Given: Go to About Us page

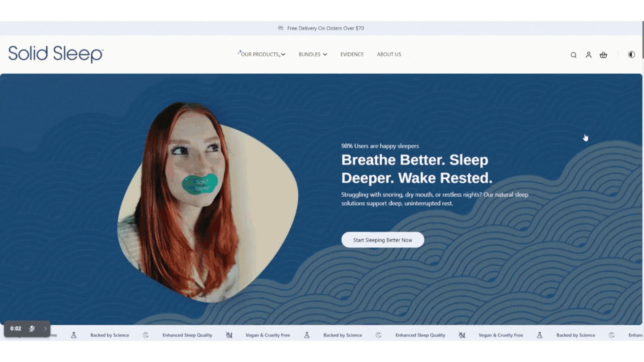Looking at the screenshot, I should coord(389,54).
